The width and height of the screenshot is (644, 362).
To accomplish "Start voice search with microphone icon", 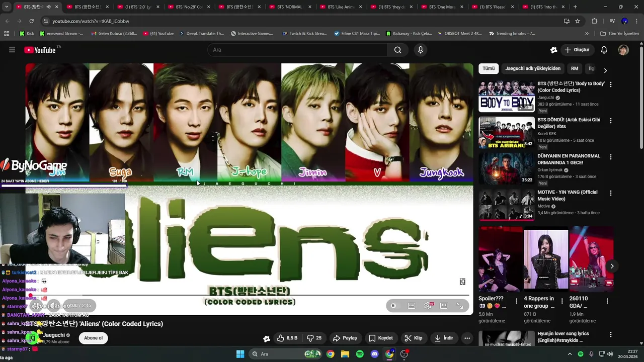I will [x=421, y=50].
